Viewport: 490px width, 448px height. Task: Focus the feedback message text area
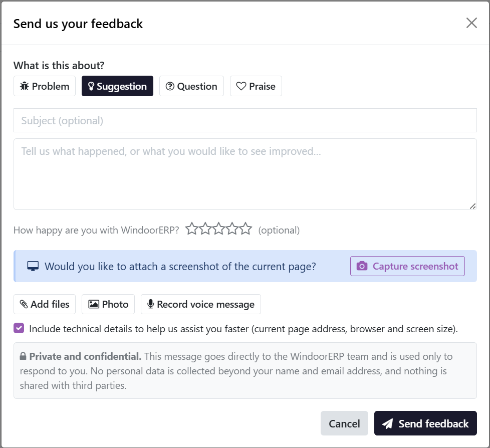coord(245,174)
